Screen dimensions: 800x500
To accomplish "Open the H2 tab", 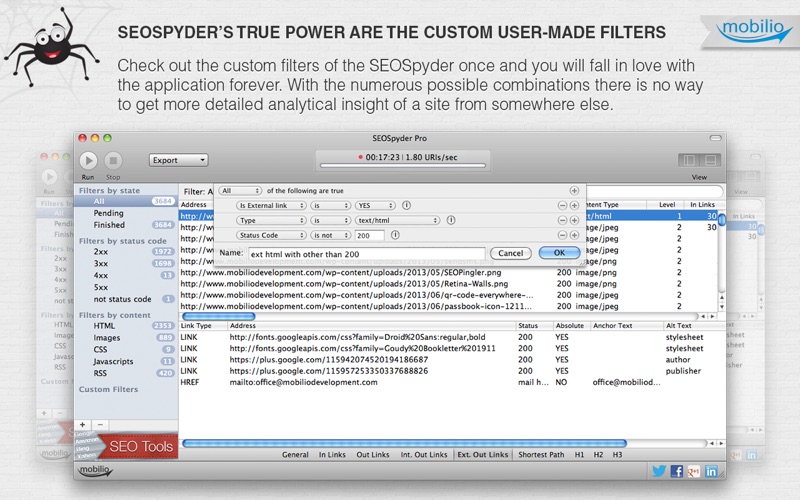I will click(x=598, y=455).
